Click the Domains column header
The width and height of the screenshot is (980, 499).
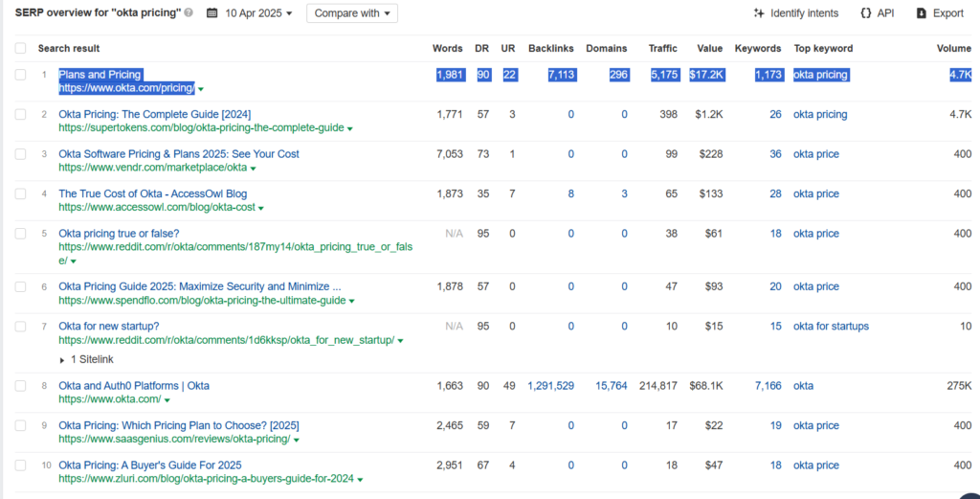coord(606,48)
